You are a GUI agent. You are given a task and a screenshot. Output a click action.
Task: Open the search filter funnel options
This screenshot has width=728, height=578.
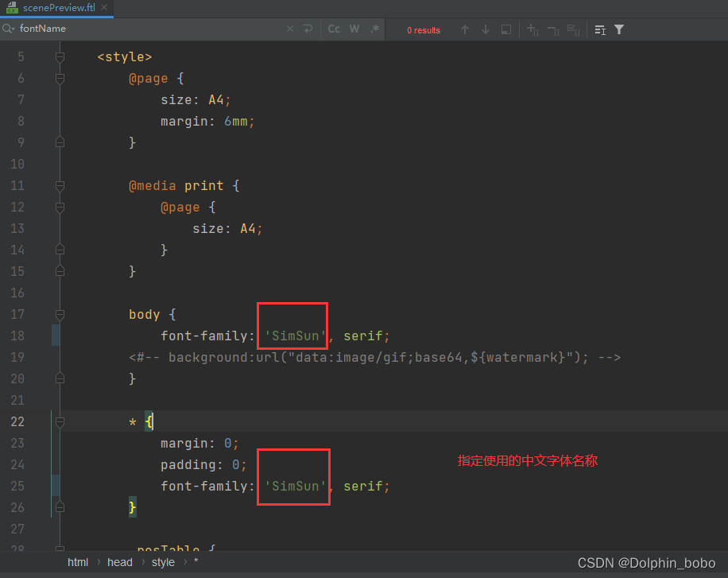619,29
